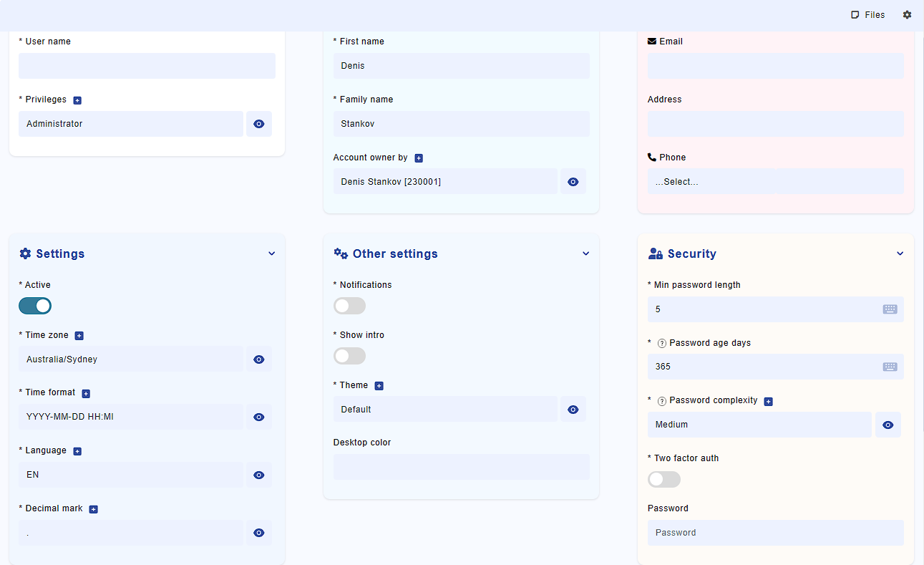This screenshot has width=924, height=565.
Task: Open the Account owner by dropdown field
Action: (x=445, y=182)
